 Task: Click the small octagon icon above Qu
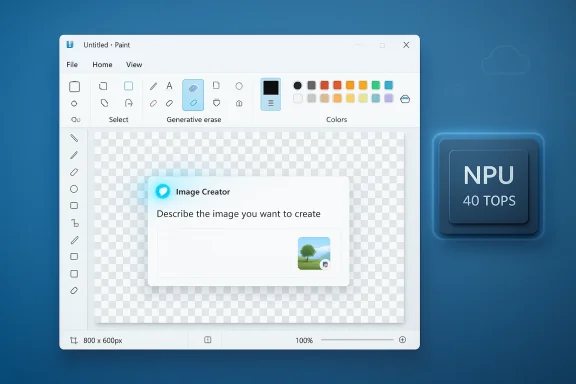[x=74, y=104]
